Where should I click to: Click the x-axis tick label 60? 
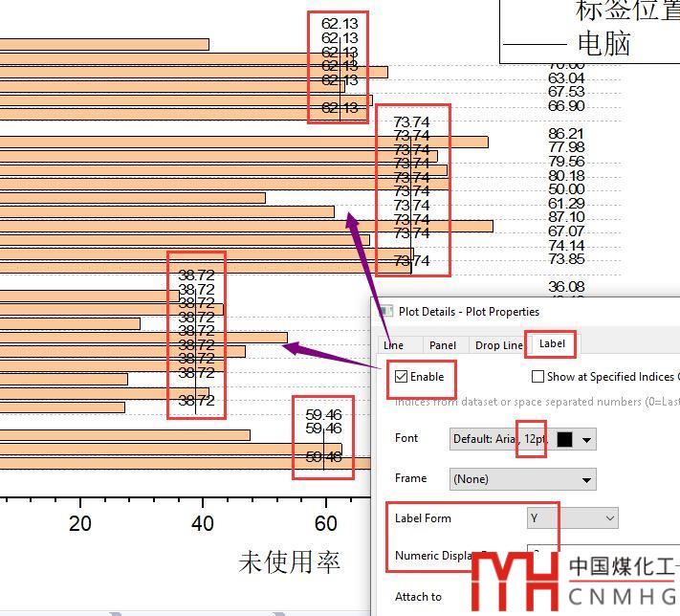pos(326,523)
